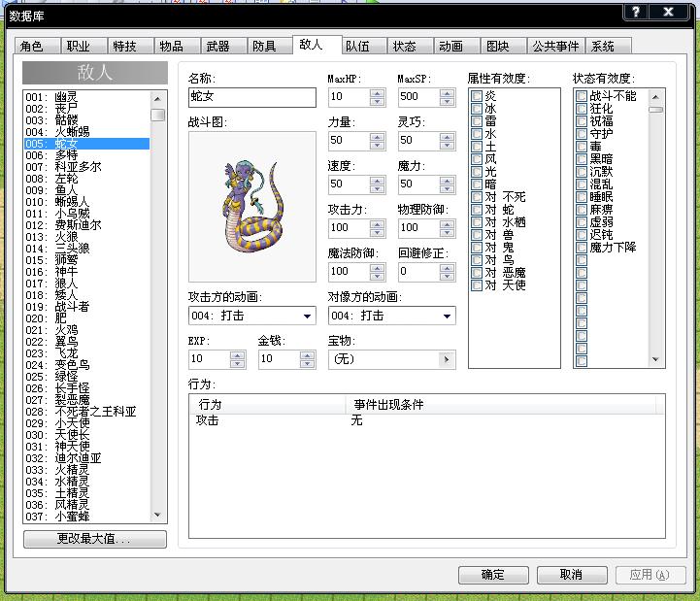
Task: Click the 应用 (A) button
Action: click(x=650, y=575)
